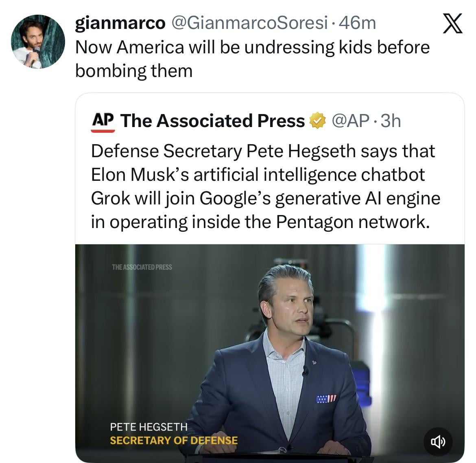Click the 3h timestamp on quoted post

[x=390, y=121]
